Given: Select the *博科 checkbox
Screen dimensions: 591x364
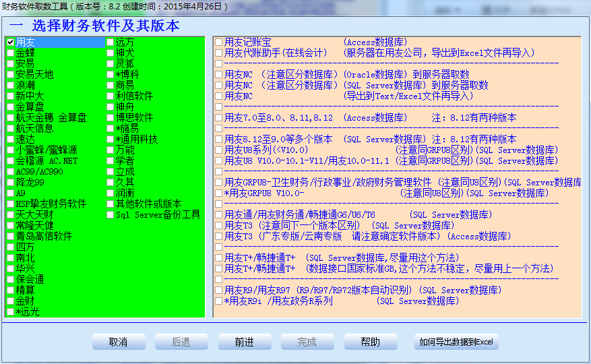Looking at the screenshot, I should (110, 75).
